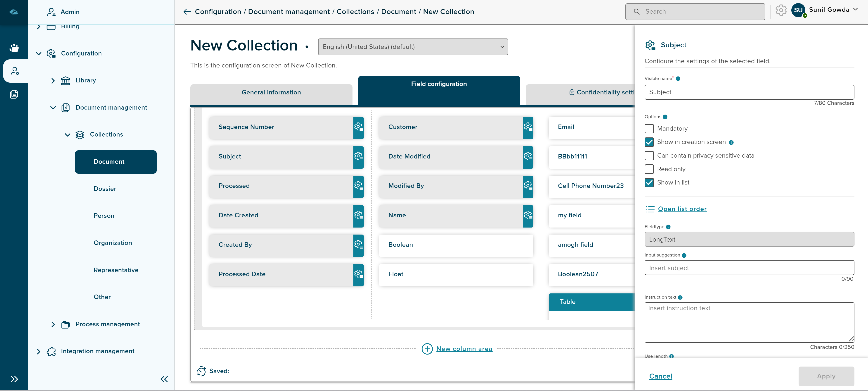
Task: Enable the Mandatory checkbox
Action: pos(649,129)
